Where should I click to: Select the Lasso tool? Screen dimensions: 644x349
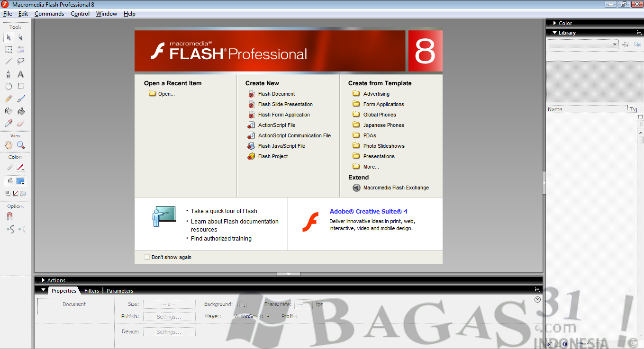(x=21, y=62)
